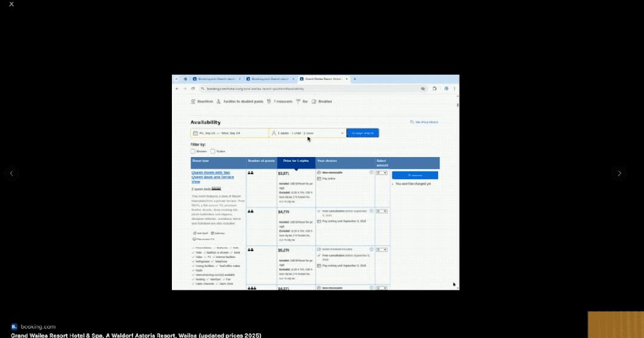Open the select amount dropdown for $4,776 row

(x=381, y=211)
